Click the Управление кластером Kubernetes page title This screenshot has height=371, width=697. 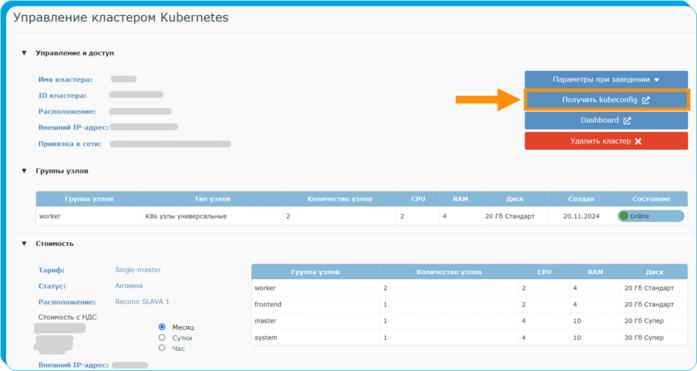(x=120, y=17)
